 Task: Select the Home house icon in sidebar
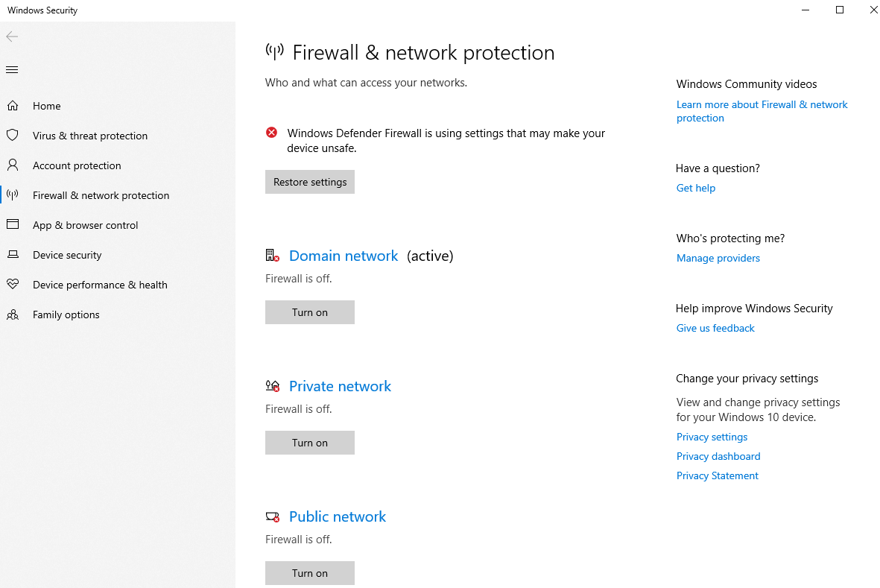click(x=13, y=105)
